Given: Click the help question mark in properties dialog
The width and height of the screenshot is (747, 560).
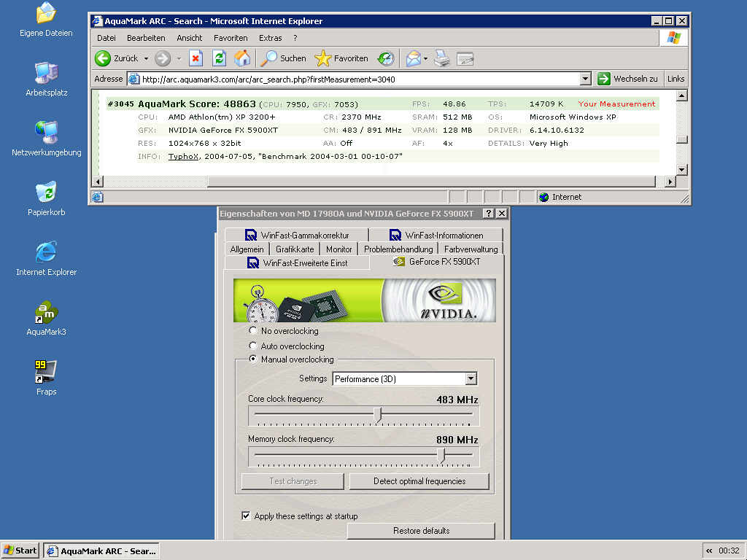Looking at the screenshot, I should tap(488, 214).
